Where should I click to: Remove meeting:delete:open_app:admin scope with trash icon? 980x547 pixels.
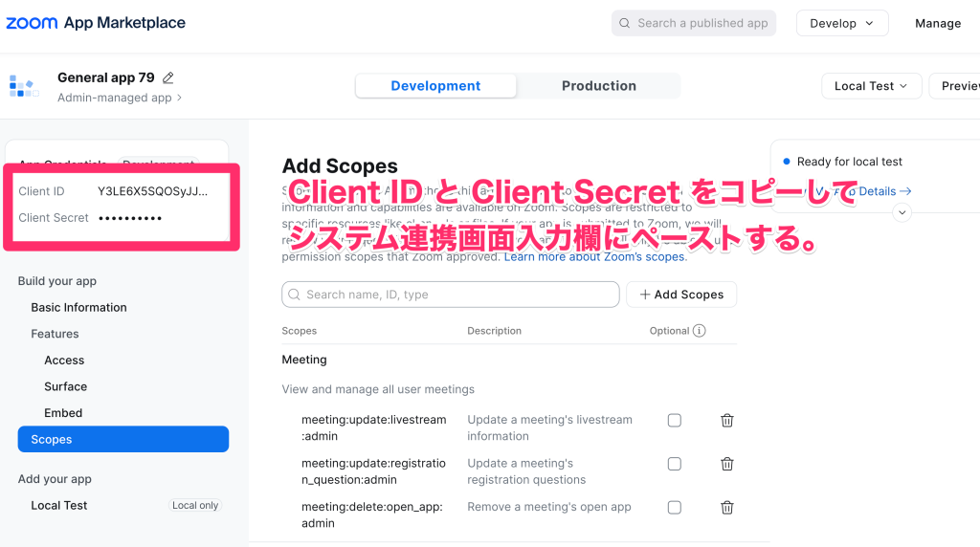point(726,508)
